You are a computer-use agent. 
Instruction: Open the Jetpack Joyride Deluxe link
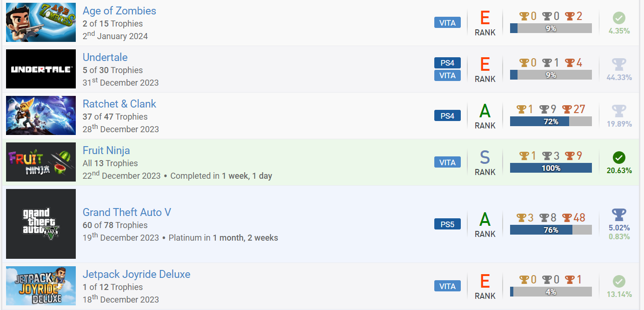[x=137, y=274]
